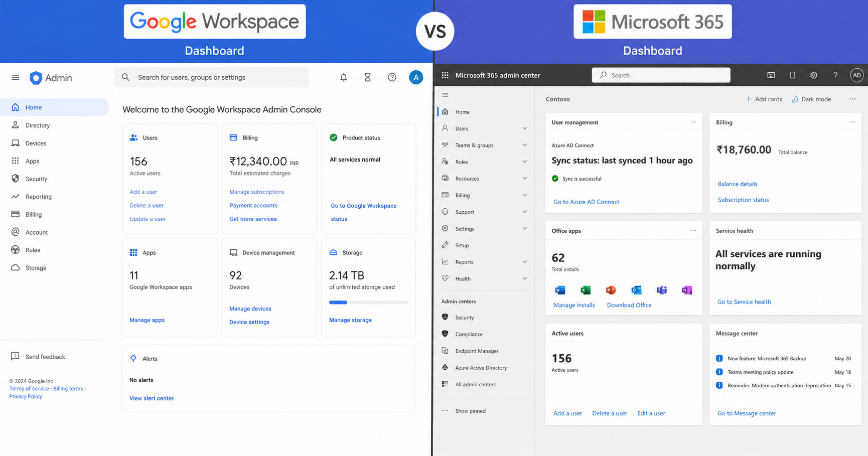Click the Excel icon in Office apps card
The width and height of the screenshot is (868, 456).
pos(586,290)
